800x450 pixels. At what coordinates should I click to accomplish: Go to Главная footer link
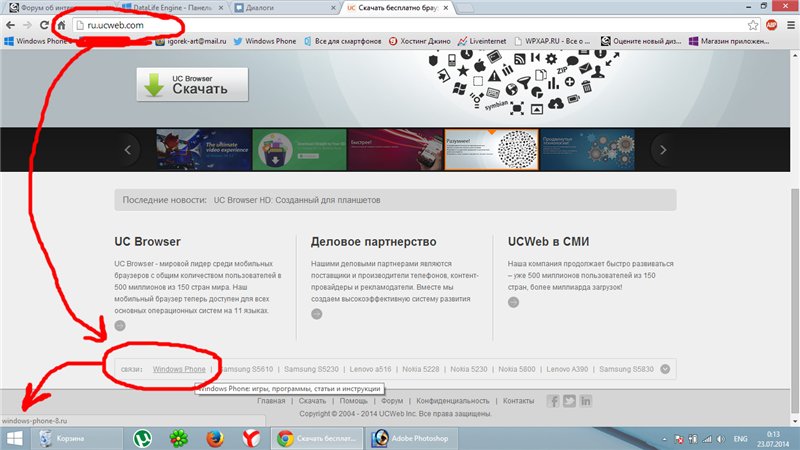coord(271,401)
